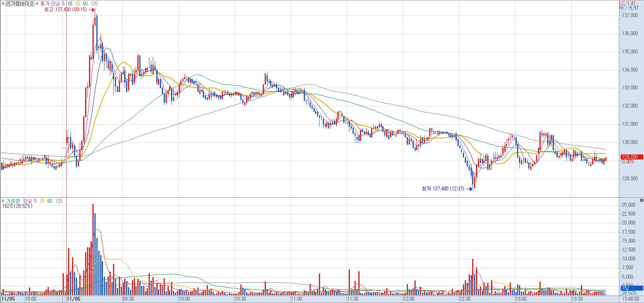Click the square marker before 종가 단순
This screenshot has width=644, height=303.
(x=38, y=3)
